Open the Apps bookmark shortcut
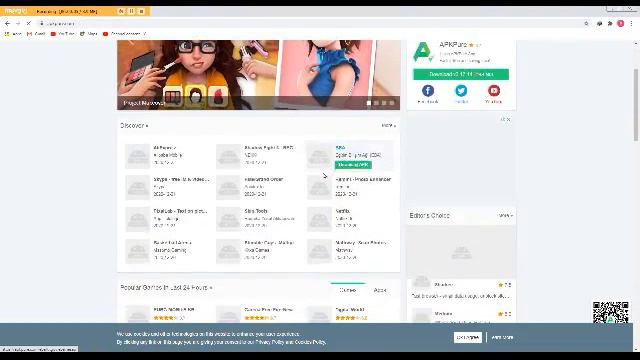 pos(13,34)
